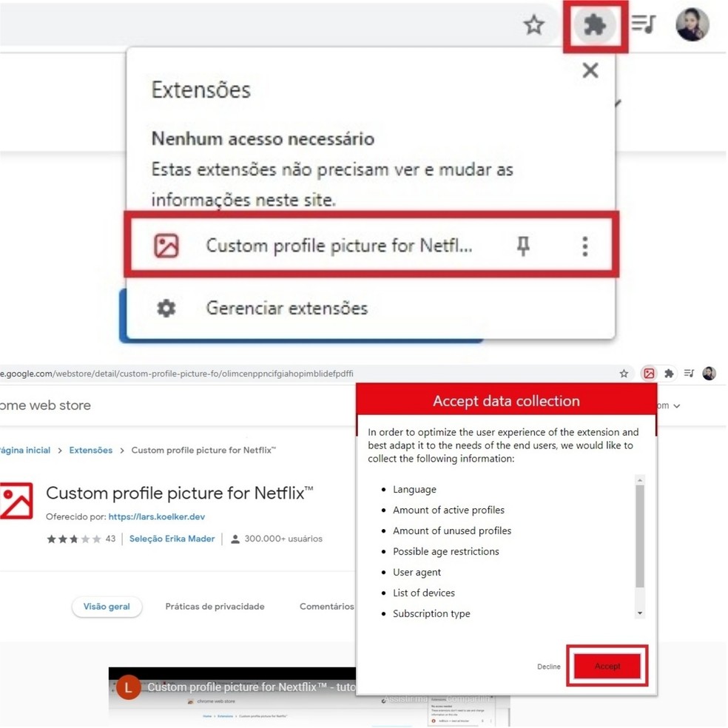Open the puzzle-piece Extensions button above the popup
The width and height of the screenshot is (728, 728).
(595, 24)
